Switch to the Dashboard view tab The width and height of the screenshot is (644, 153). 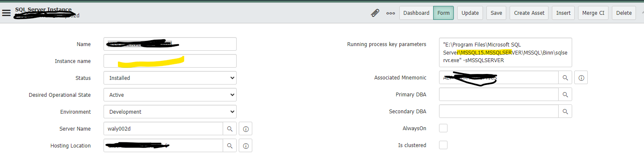[x=416, y=13]
